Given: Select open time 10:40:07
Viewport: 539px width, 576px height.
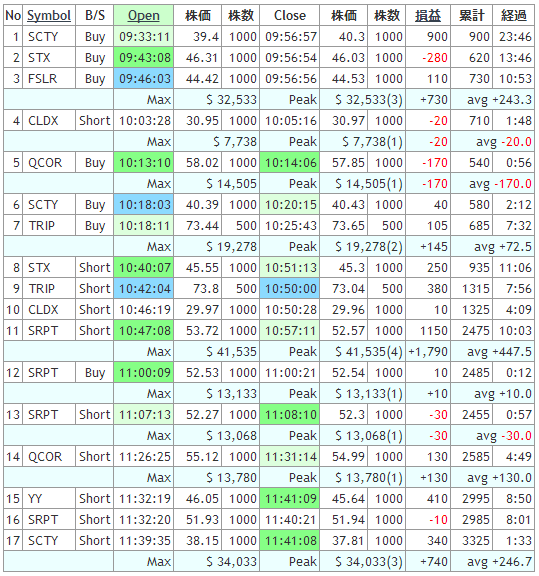Looking at the screenshot, I should (x=144, y=267).
